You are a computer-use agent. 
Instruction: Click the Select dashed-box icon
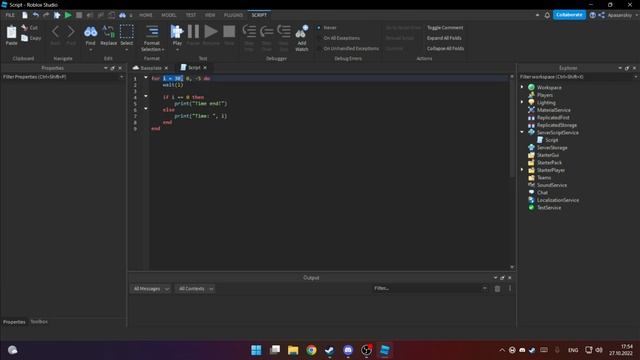127,31
